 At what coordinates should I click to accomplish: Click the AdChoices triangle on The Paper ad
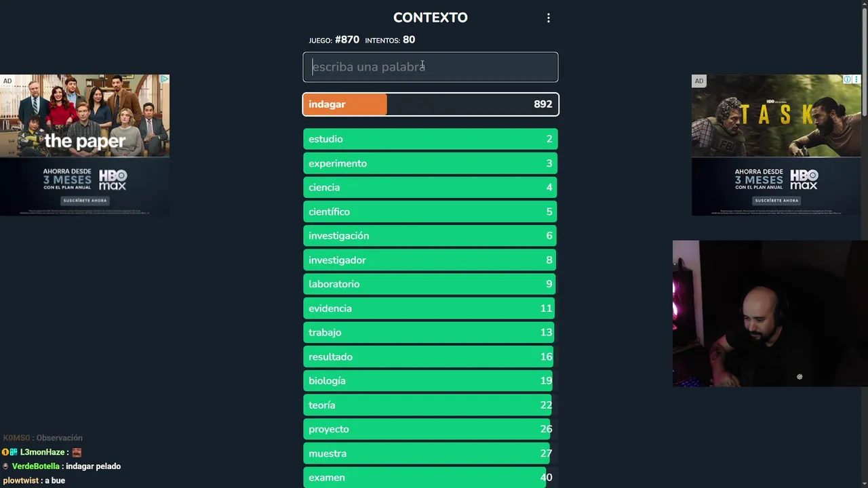coord(164,80)
